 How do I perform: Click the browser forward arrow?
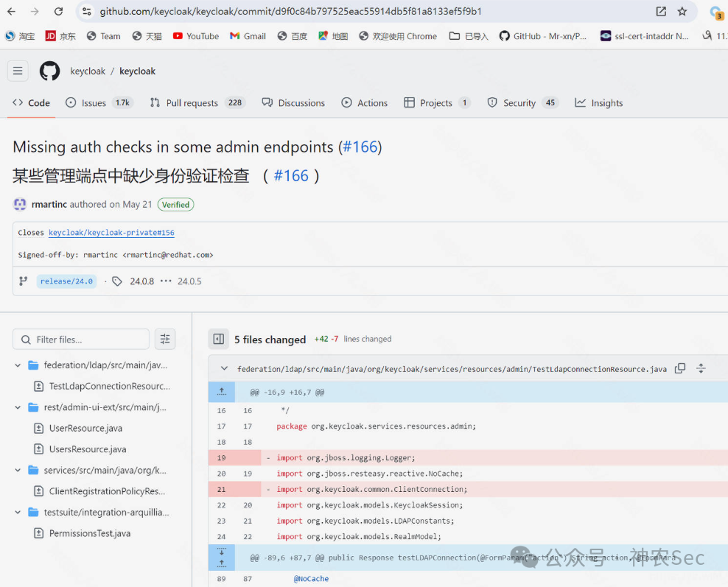[x=35, y=11]
